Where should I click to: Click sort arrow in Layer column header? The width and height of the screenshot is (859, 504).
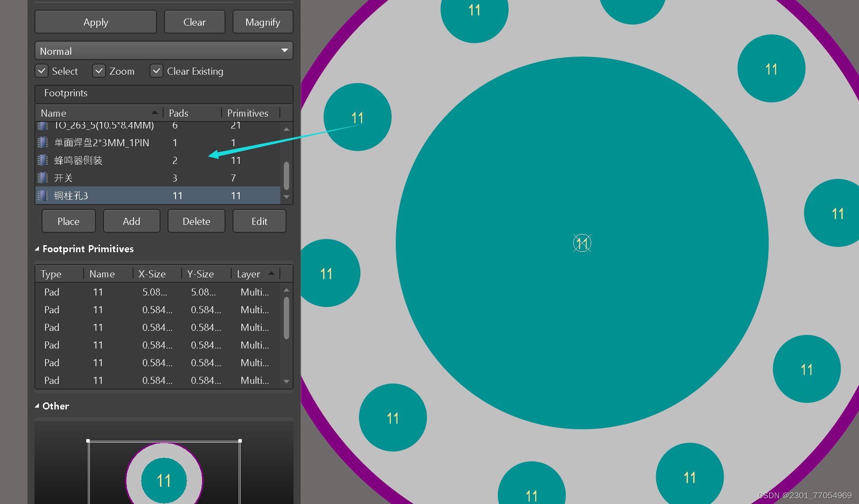271,273
